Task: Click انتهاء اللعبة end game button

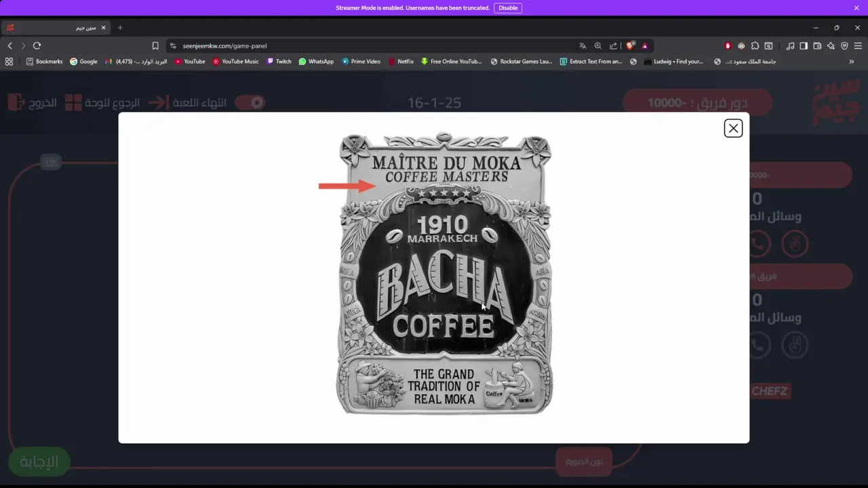Action: [187, 102]
